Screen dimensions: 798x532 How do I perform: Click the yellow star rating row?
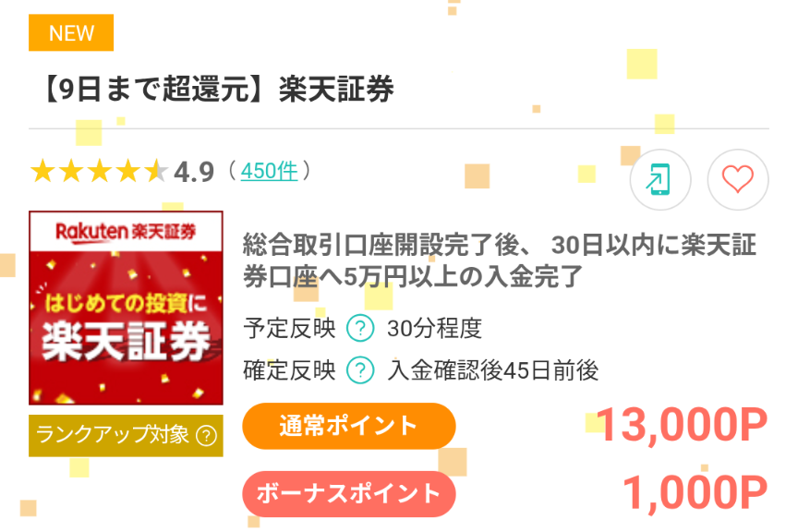click(98, 172)
